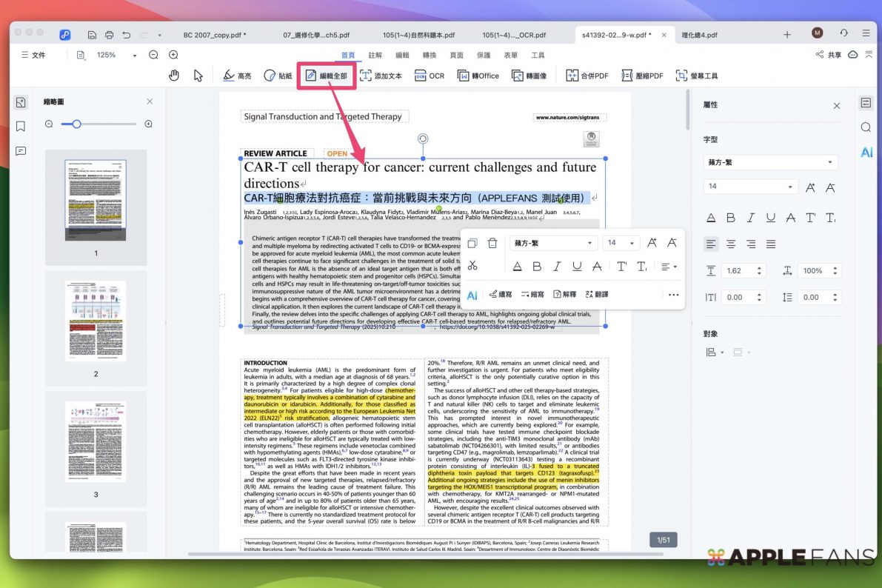Viewport: 882px width, 588px height.
Task: Click the 編輯全部 (Edit All) button
Action: [x=327, y=76]
